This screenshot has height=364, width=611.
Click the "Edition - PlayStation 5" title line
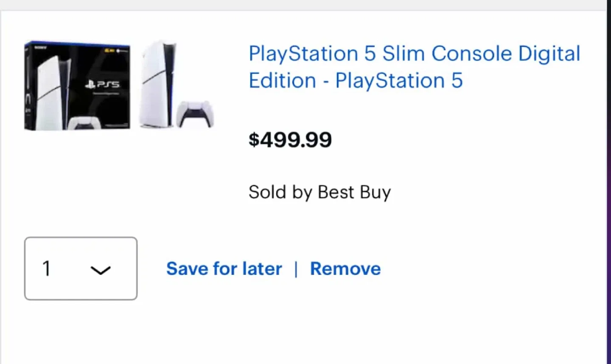(355, 81)
